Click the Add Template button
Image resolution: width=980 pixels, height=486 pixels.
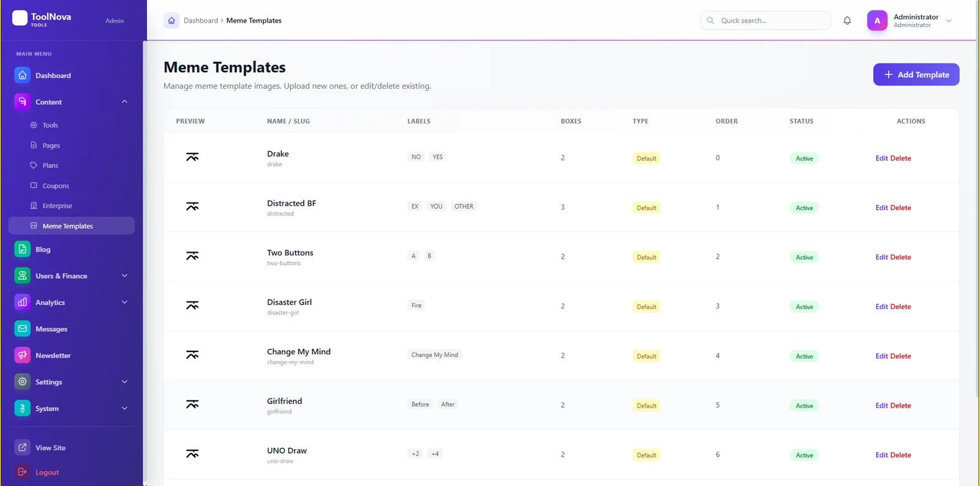pos(916,75)
